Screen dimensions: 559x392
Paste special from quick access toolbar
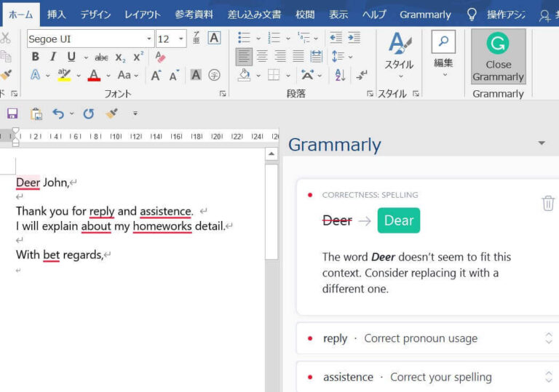click(36, 113)
